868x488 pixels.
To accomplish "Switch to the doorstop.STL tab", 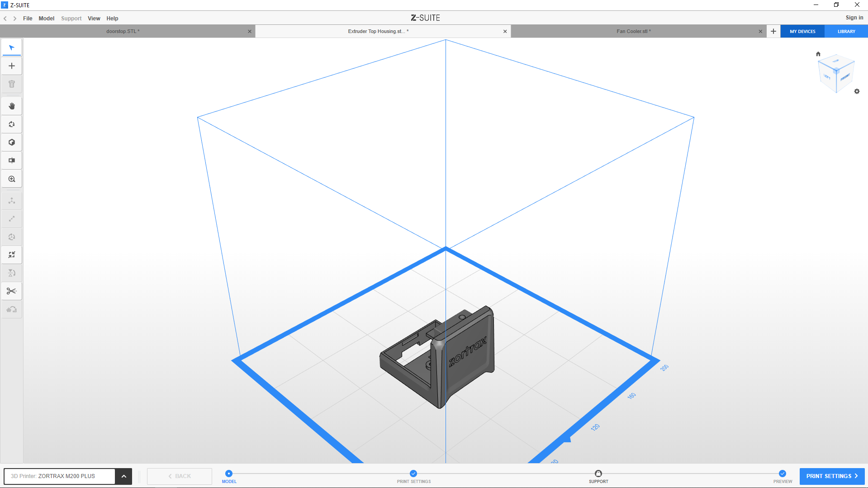I will click(x=123, y=32).
